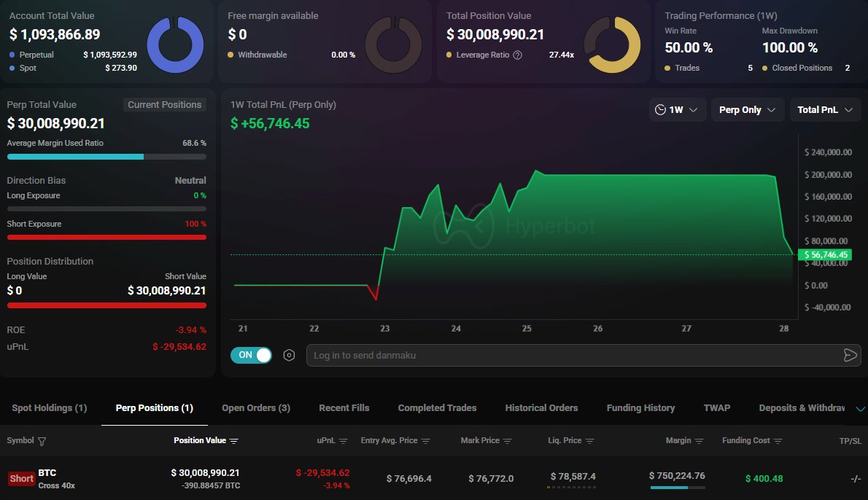Open the 1W time range dropdown
868x500 pixels.
click(676, 109)
